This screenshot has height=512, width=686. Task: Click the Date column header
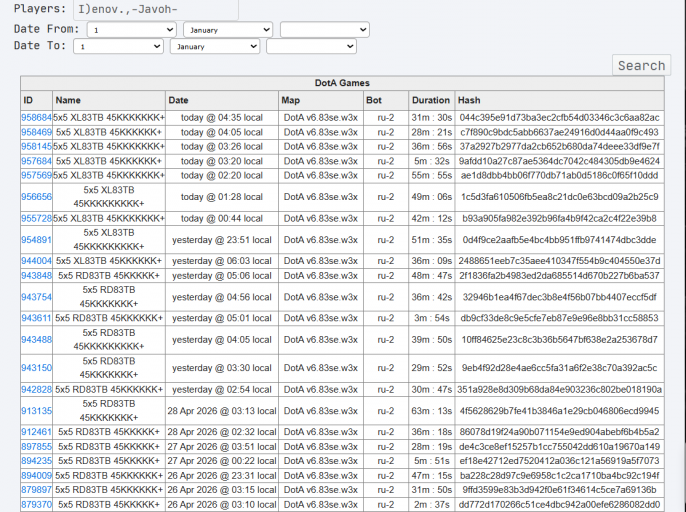(x=222, y=100)
